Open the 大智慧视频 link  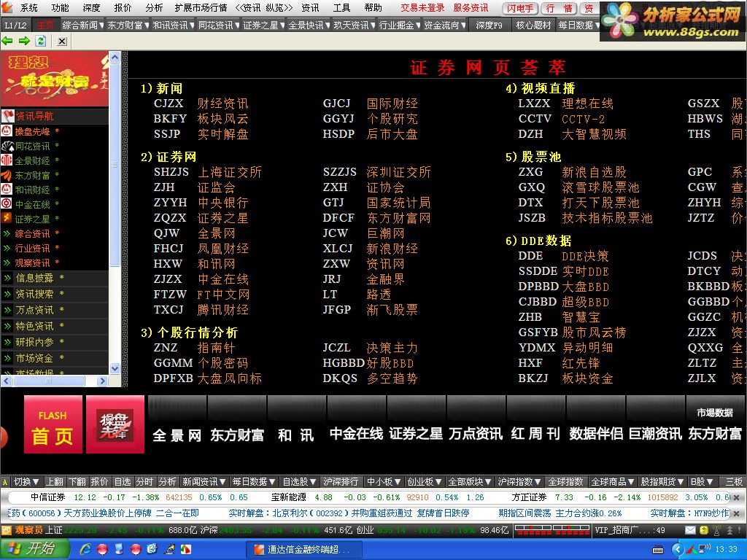594,134
